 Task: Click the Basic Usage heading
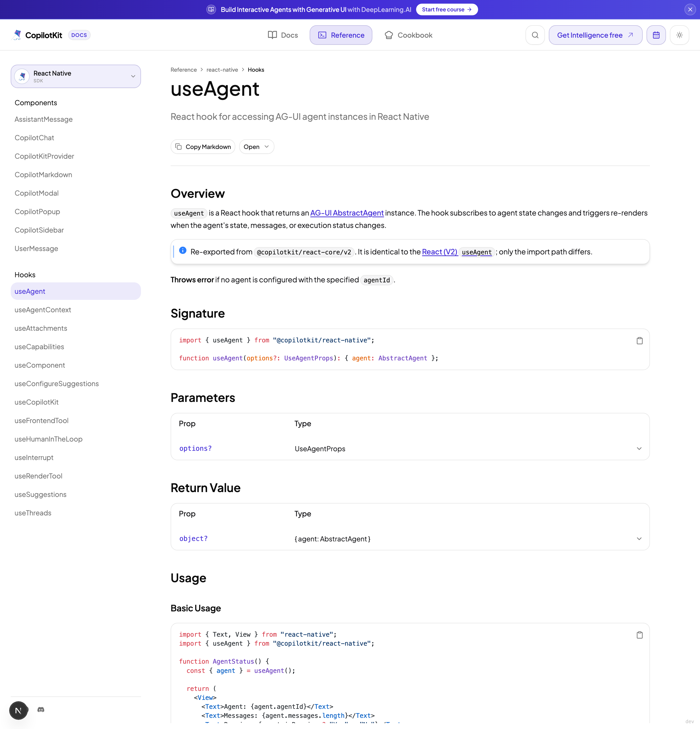196,608
